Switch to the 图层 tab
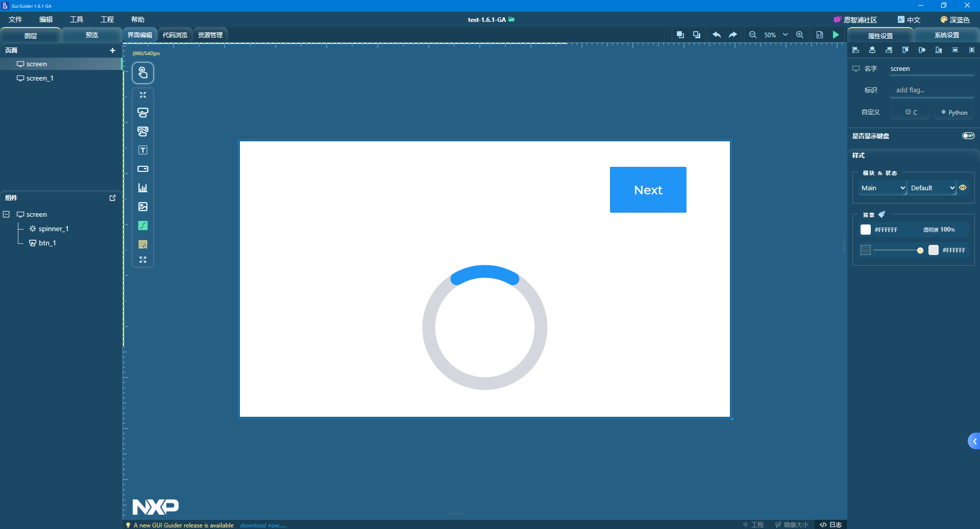 [31, 35]
